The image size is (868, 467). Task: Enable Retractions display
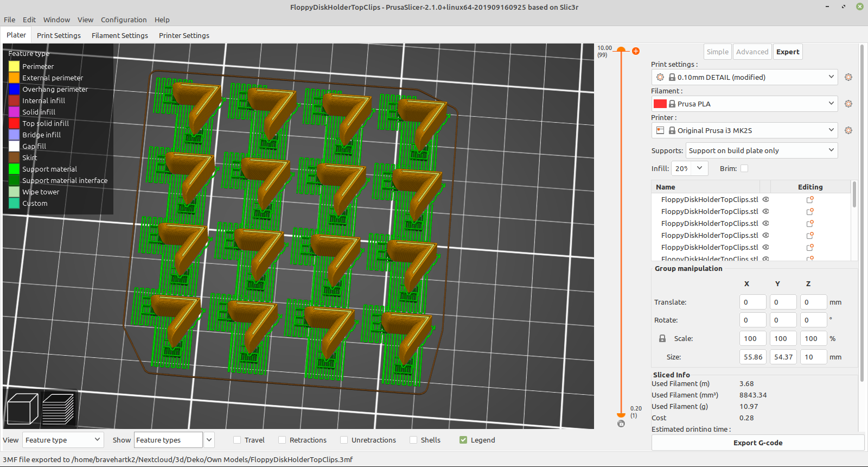click(x=282, y=440)
